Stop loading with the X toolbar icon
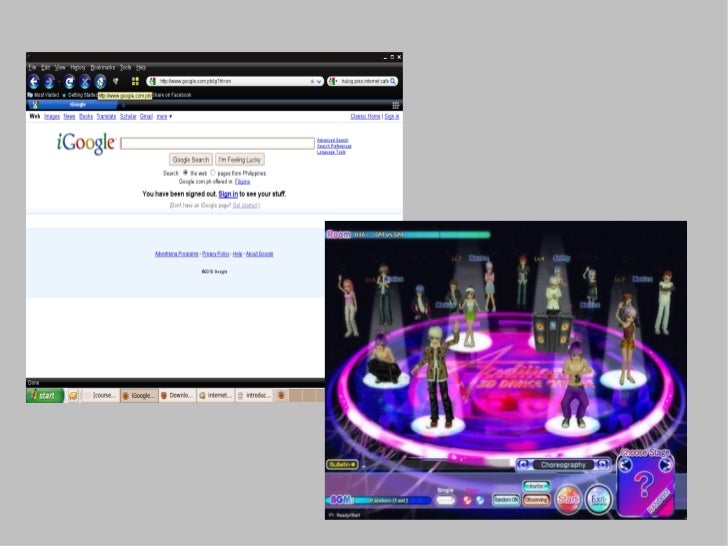This screenshot has height=546, width=728. 84,82
